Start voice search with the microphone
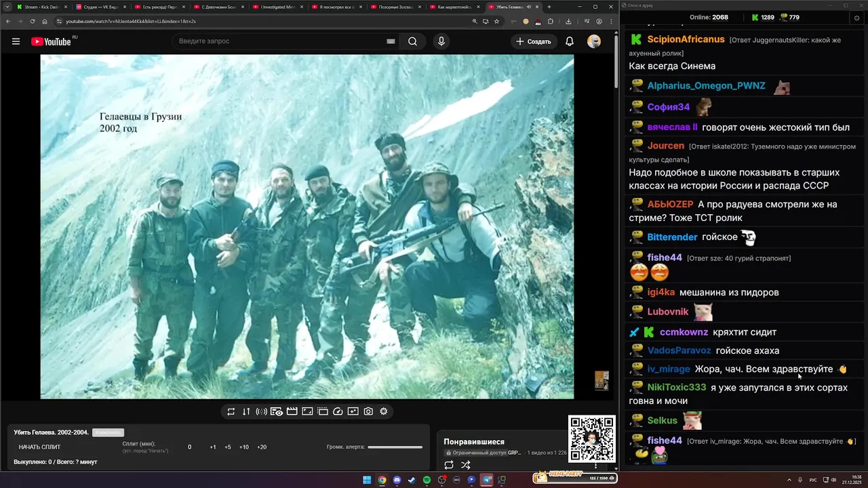The width and height of the screenshot is (868, 488). click(441, 41)
